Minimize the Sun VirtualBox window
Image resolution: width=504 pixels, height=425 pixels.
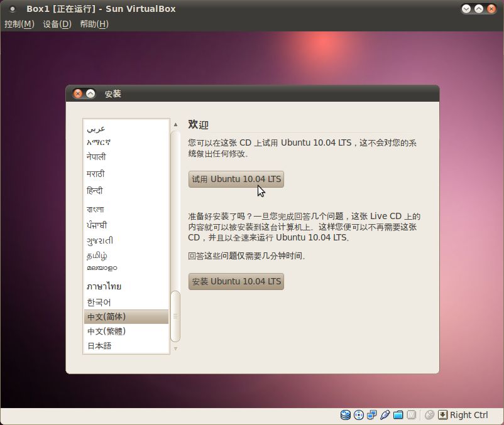(x=466, y=9)
